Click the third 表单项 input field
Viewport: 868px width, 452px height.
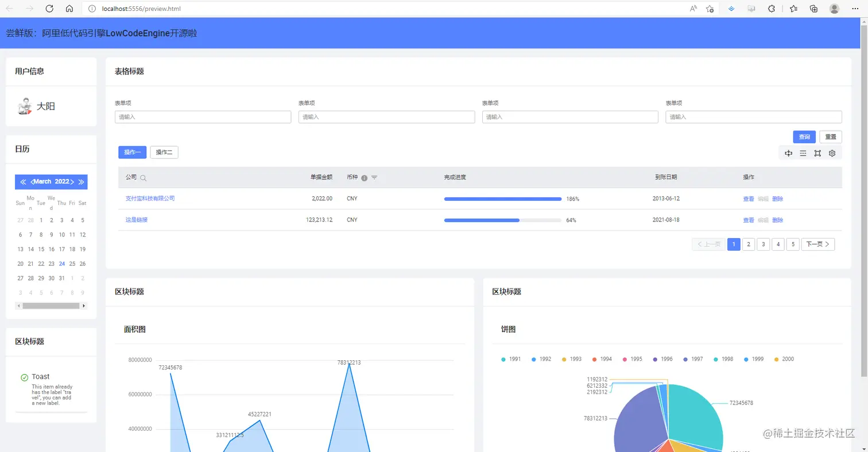tap(570, 117)
